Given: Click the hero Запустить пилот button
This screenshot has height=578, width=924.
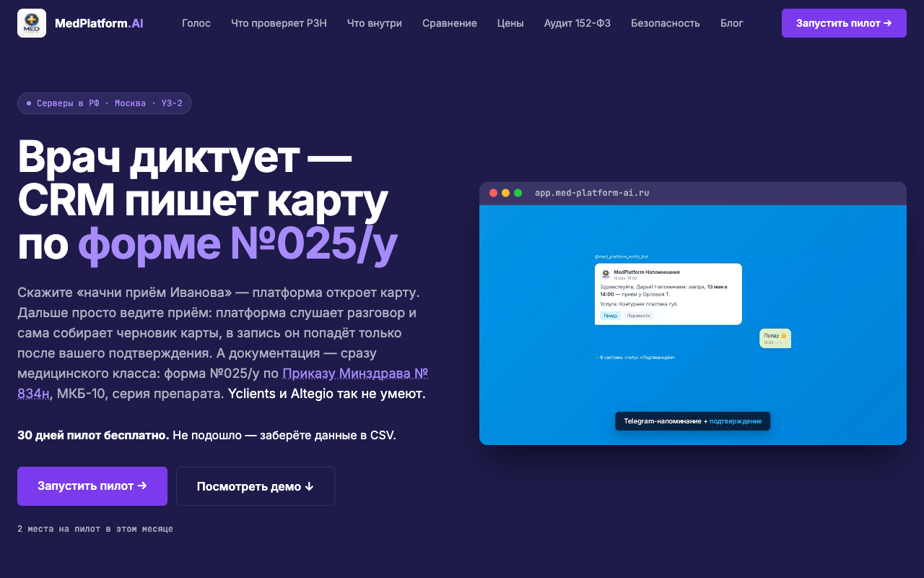Looking at the screenshot, I should [92, 486].
